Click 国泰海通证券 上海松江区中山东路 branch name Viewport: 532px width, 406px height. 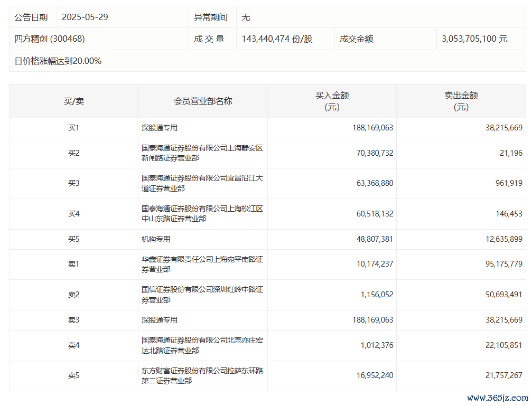(x=202, y=214)
